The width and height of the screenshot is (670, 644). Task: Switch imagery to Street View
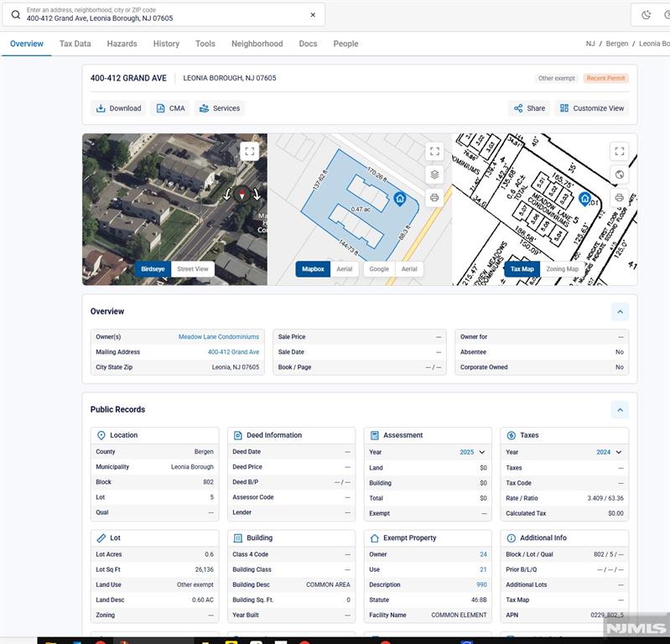click(x=192, y=269)
